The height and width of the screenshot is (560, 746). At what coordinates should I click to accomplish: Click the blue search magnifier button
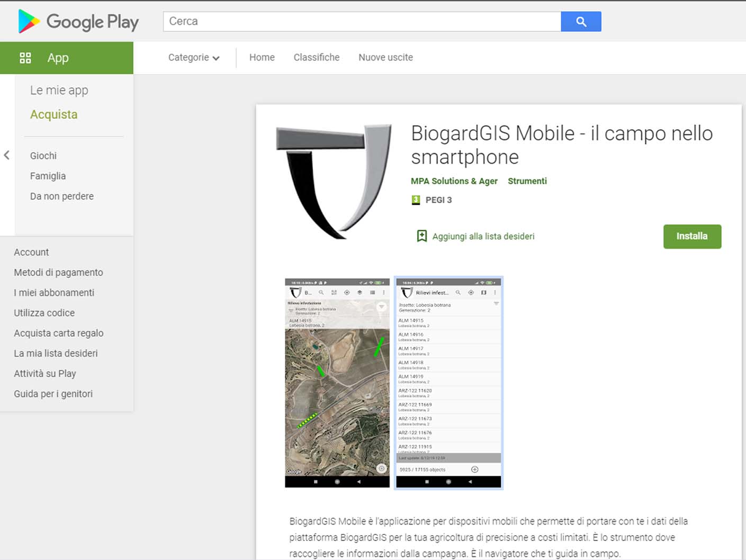581,22
